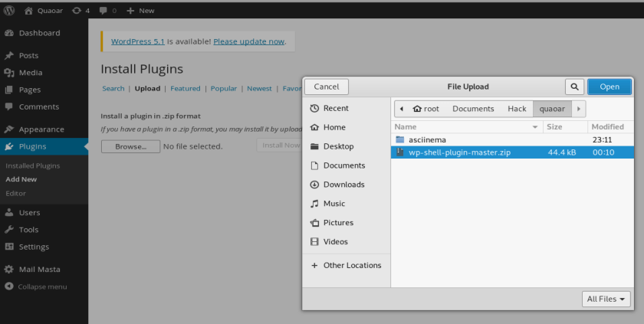Open the asciinema folder
644x324 pixels.
(x=428, y=140)
